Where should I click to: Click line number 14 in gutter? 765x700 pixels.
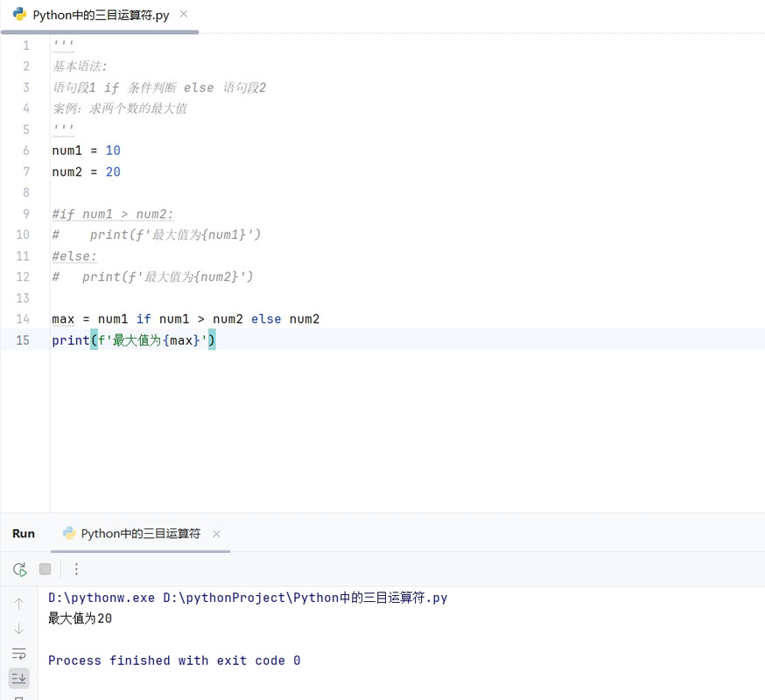tap(23, 319)
